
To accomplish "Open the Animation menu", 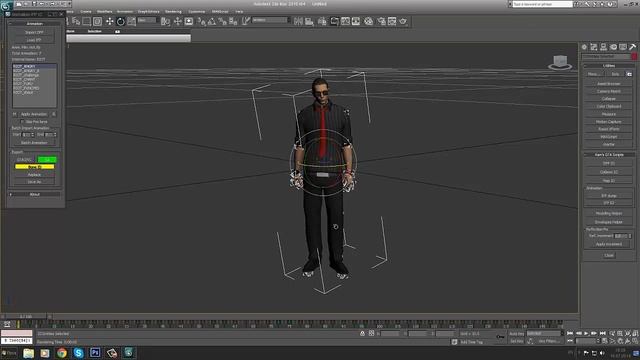I will pos(125,11).
